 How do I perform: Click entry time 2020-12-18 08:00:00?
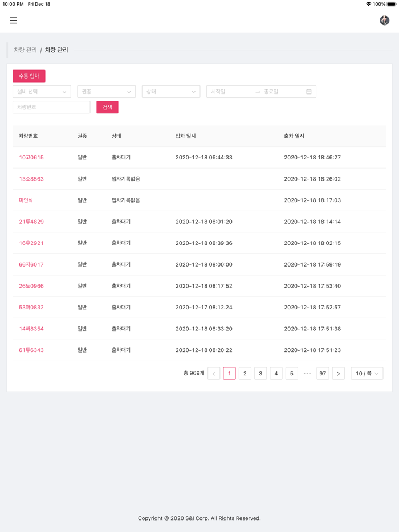(x=203, y=264)
